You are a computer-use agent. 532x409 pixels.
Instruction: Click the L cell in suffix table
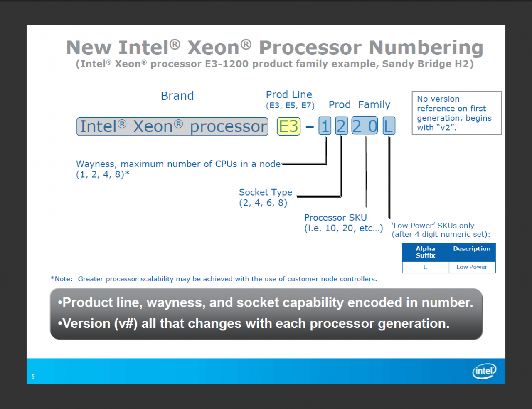point(426,267)
